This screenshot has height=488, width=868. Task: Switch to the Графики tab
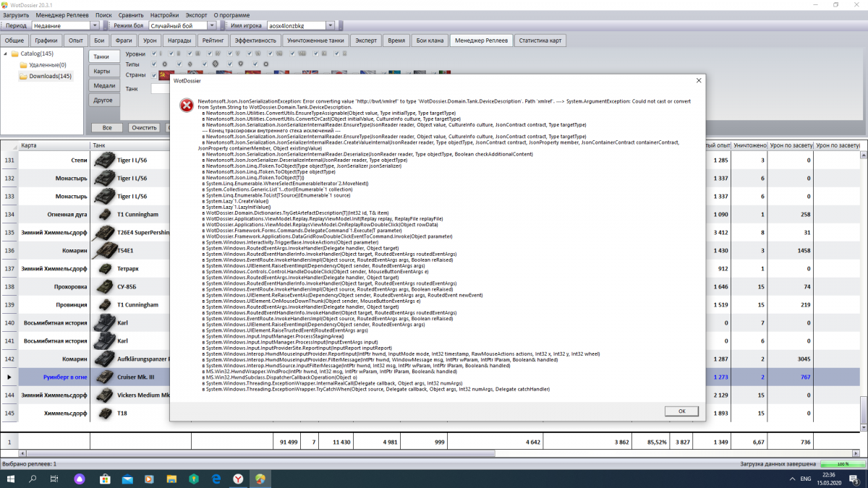pyautogui.click(x=46, y=40)
